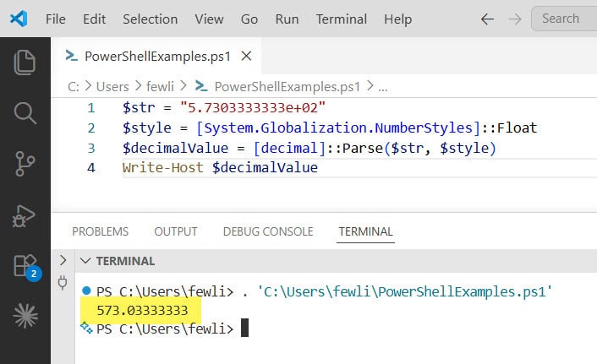Click the starburst icon in activity bar
This screenshot has width=597, height=364.
25,316
